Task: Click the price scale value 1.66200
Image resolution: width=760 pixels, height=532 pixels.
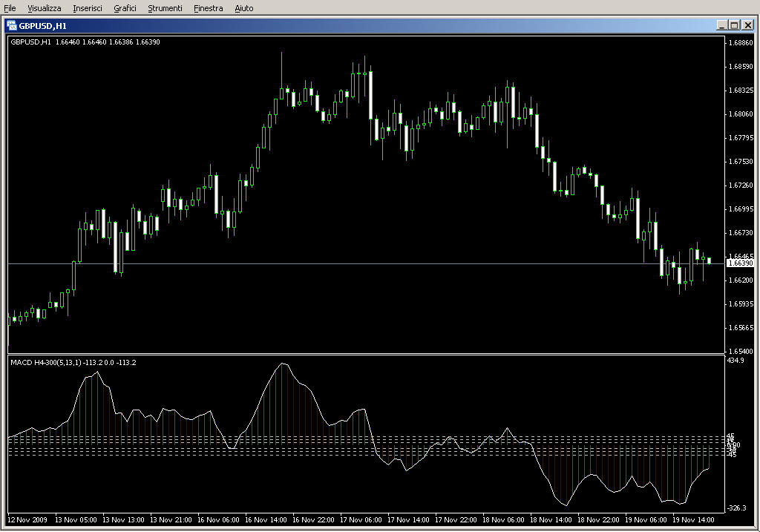Action: (x=741, y=280)
